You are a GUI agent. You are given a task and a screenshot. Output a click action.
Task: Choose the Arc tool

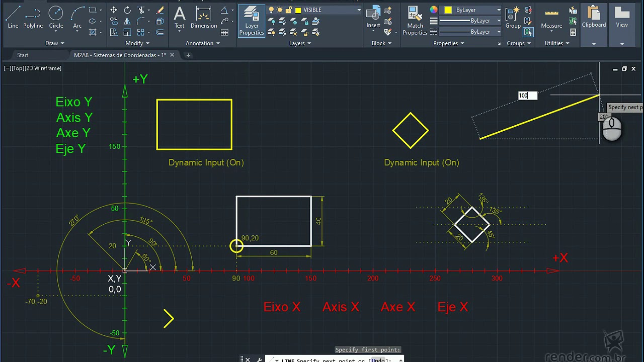[77, 17]
